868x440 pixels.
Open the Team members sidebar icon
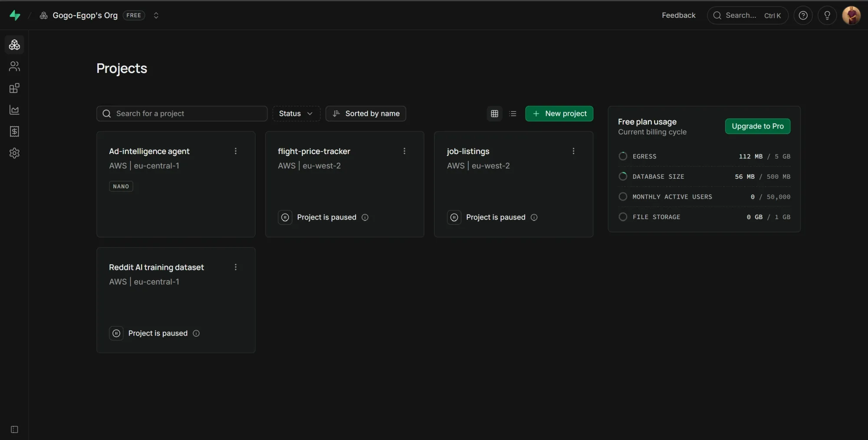click(x=14, y=66)
